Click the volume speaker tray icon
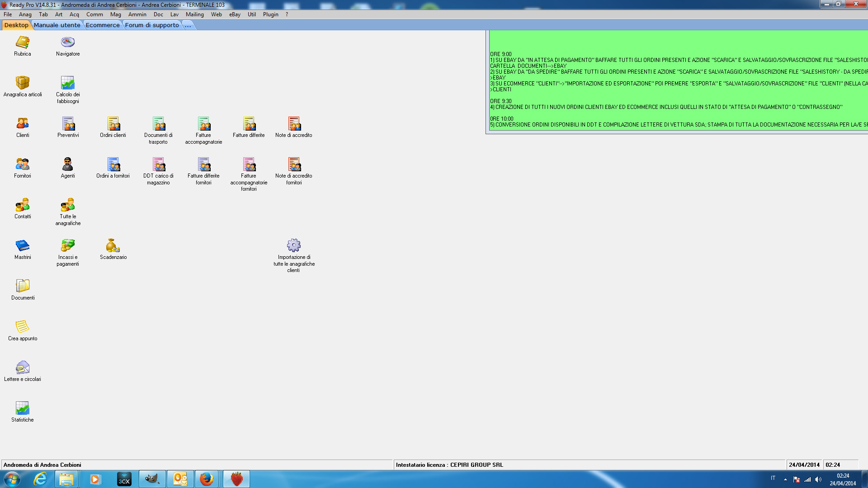The height and width of the screenshot is (488, 868). [818, 479]
